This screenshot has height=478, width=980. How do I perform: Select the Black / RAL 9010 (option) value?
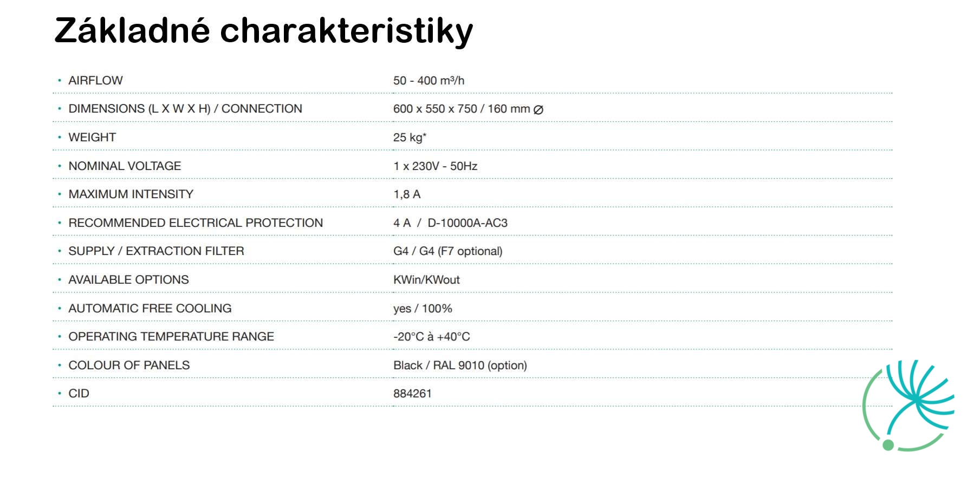pos(460,365)
